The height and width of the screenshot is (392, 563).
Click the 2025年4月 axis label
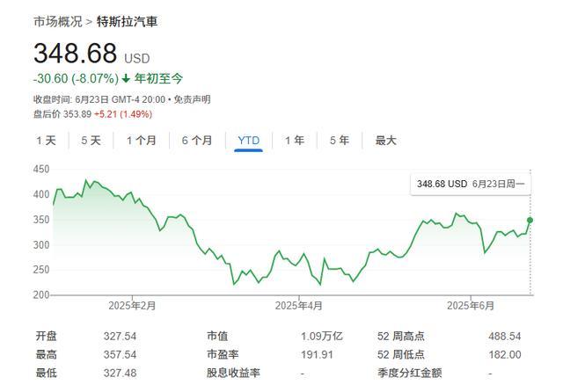299,306
